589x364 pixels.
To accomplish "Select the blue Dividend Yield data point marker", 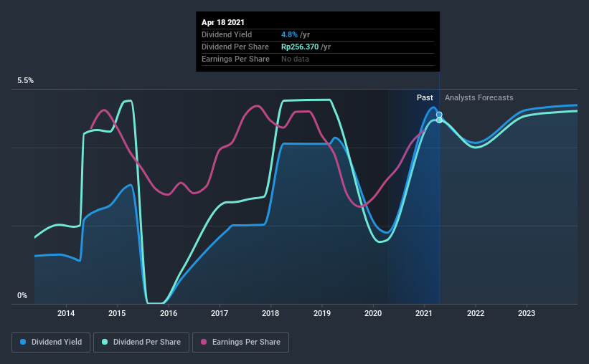I will click(x=439, y=115).
